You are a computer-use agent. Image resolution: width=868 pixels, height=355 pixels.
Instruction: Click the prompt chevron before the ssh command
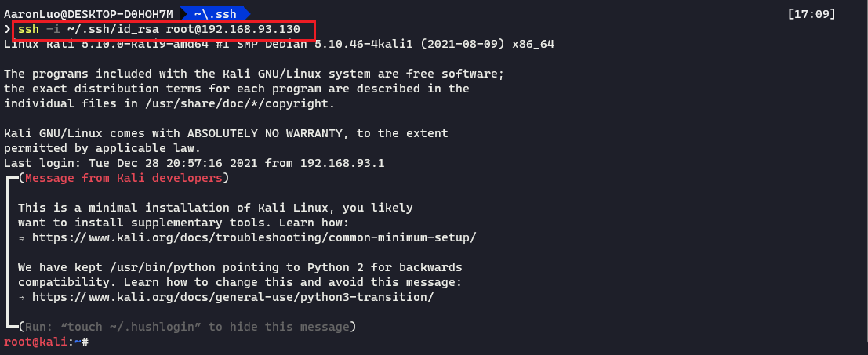click(8, 30)
